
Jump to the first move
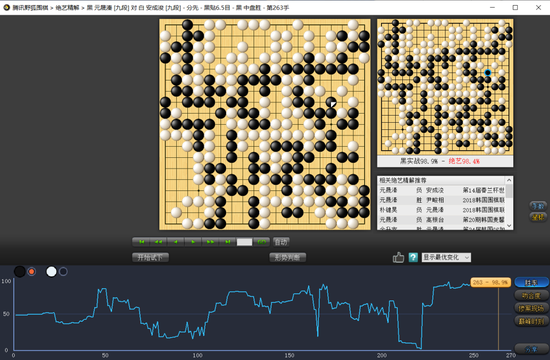(141, 242)
